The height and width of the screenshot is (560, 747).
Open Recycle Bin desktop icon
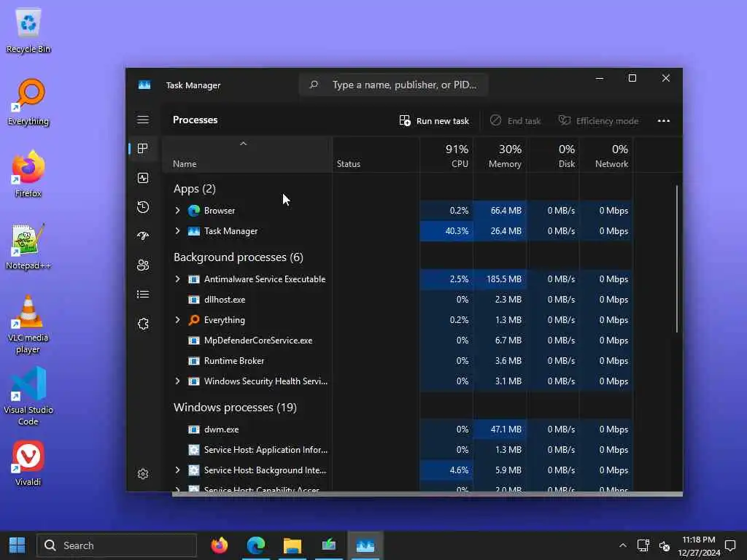[28, 31]
